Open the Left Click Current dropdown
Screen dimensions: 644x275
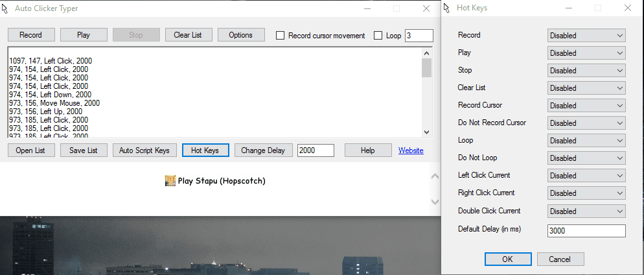tap(586, 176)
